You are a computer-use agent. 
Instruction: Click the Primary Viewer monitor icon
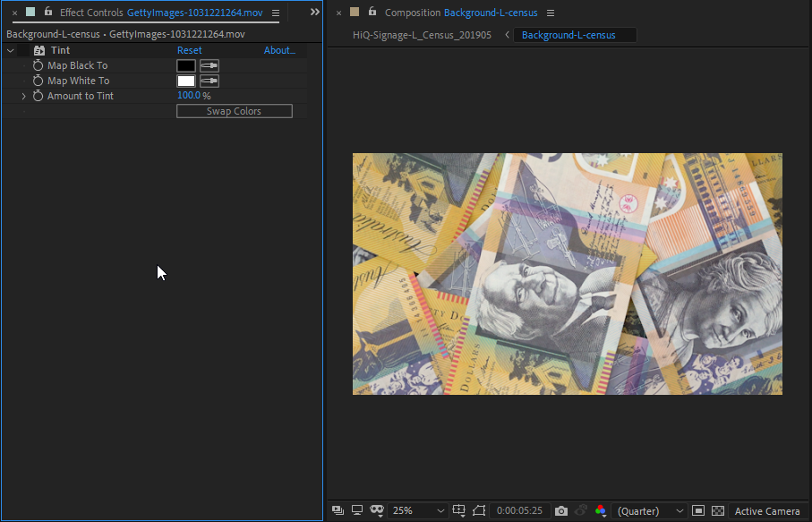click(357, 510)
